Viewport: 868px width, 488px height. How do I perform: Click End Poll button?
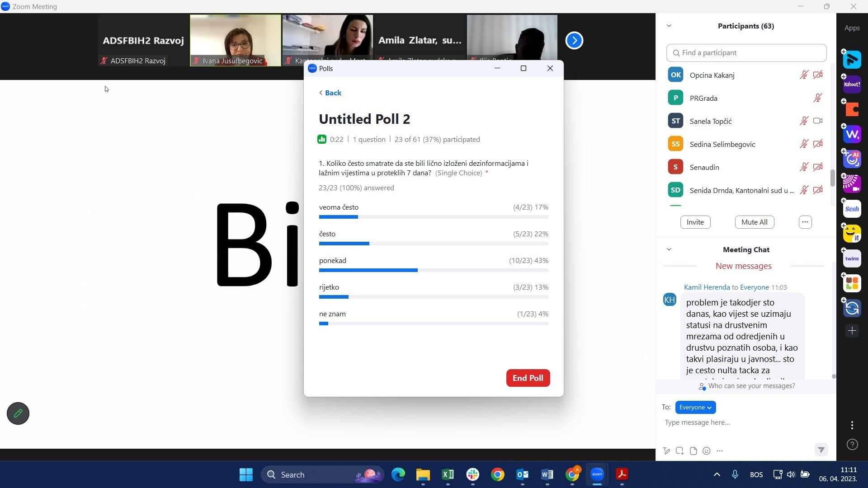(x=528, y=378)
